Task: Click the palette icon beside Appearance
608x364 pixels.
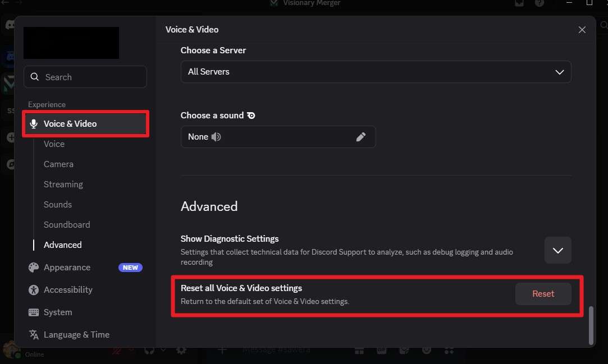Action: click(x=34, y=267)
